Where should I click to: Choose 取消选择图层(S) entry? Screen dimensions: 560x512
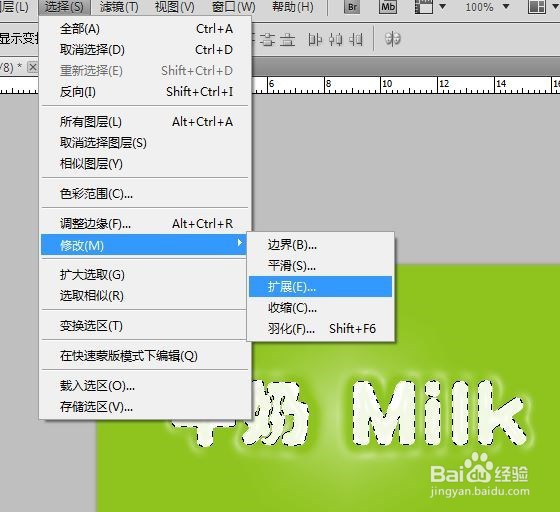[145, 143]
